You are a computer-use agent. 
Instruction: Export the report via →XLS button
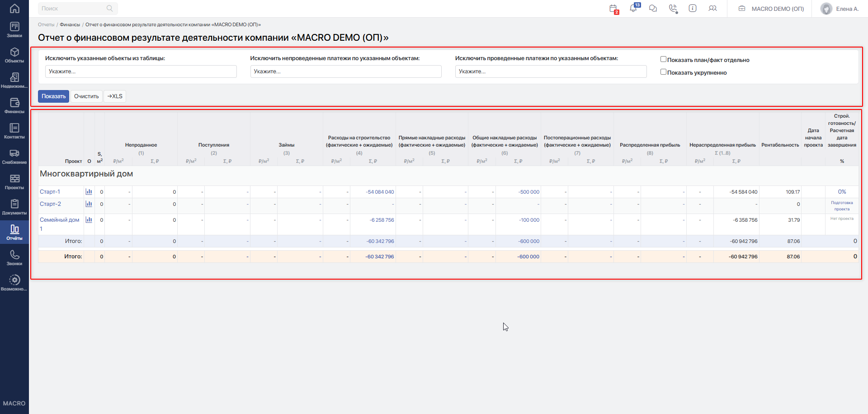tap(115, 96)
